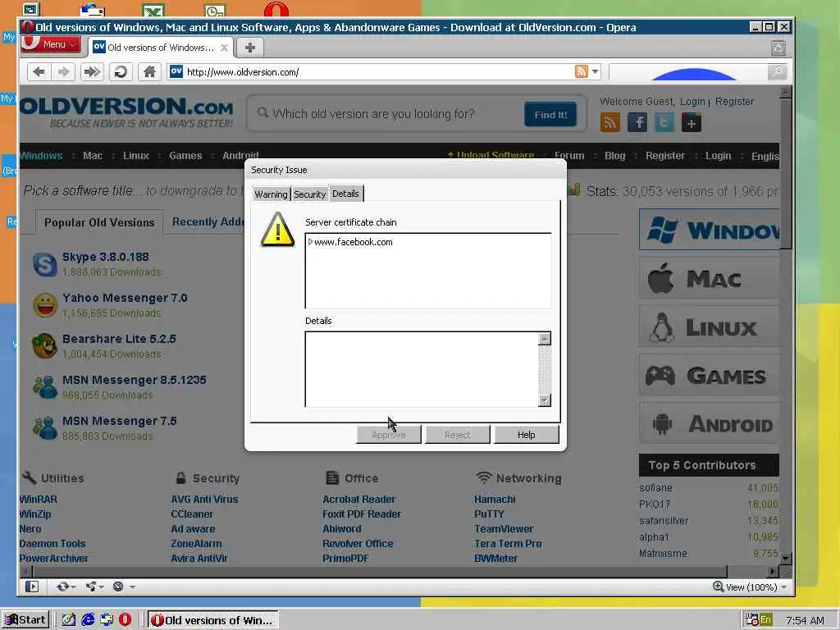Reload the page with the refresh icon

coord(121,72)
